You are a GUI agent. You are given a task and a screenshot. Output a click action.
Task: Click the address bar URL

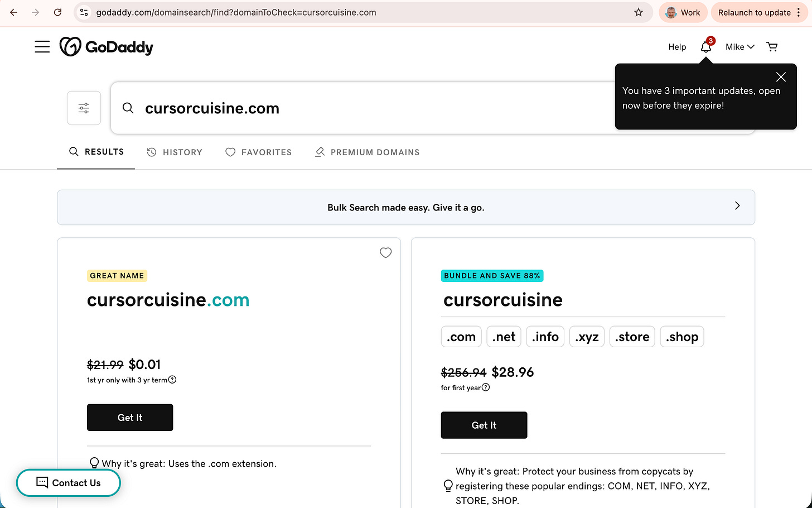pos(236,12)
